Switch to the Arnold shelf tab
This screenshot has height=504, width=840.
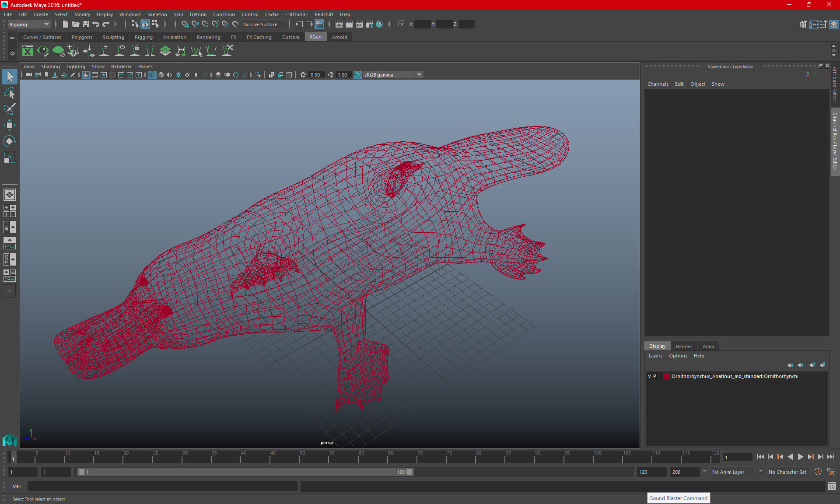pos(339,37)
